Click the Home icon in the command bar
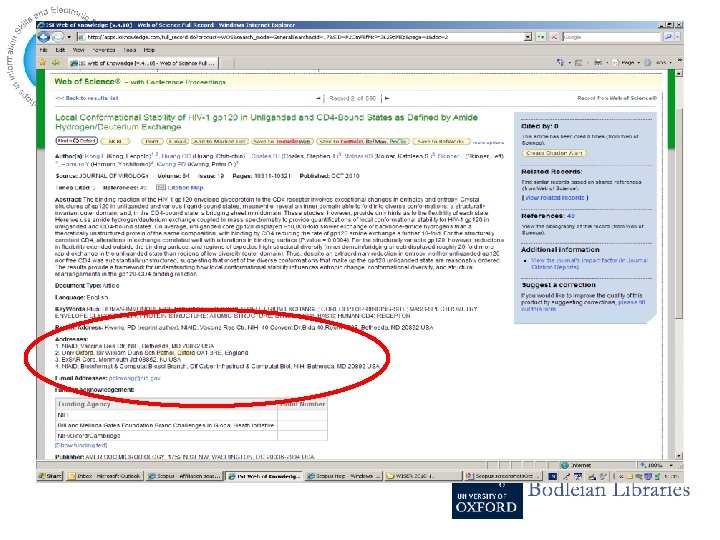Screen dimensions: 720x540 pos(560,62)
